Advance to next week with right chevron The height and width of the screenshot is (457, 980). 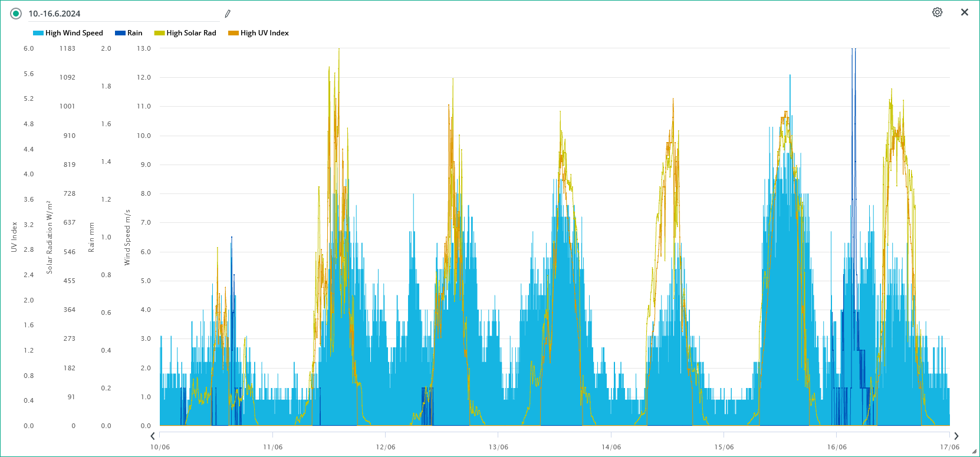pyautogui.click(x=956, y=436)
